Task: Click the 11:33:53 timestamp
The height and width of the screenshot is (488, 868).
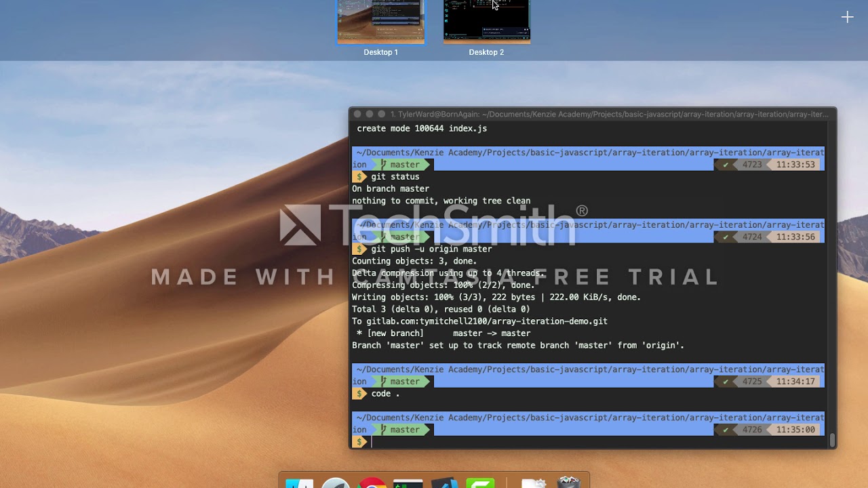Action: click(x=795, y=165)
